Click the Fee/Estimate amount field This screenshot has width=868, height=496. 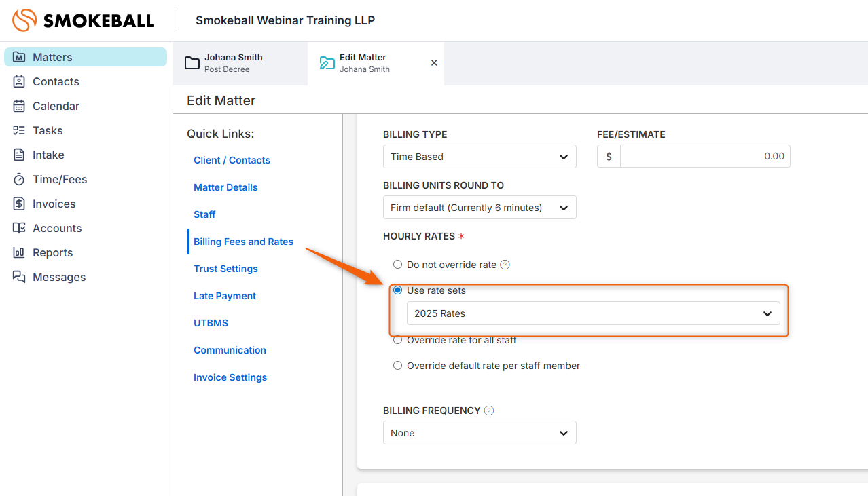click(704, 157)
